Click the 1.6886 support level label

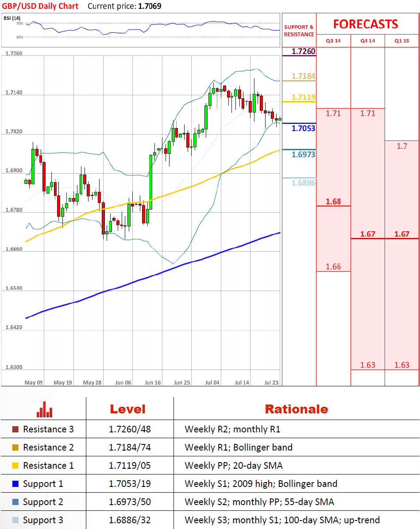304,183
